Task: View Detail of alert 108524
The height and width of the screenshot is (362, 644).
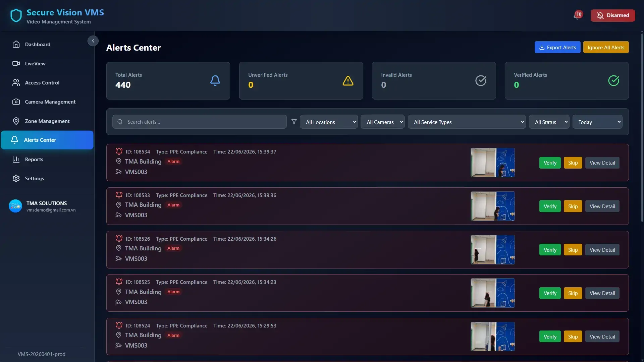Action: 602,337
